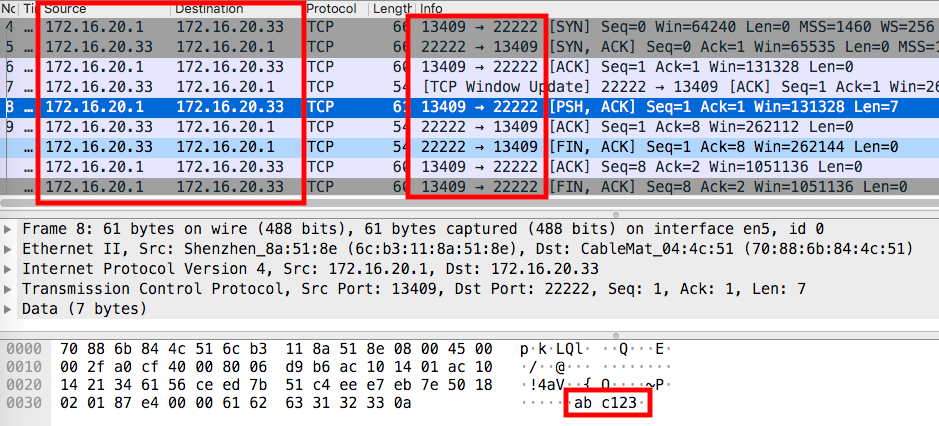The width and height of the screenshot is (939, 426).
Task: Select the [ACK] Ack=8 Win=262112 packet
Action: (470, 127)
